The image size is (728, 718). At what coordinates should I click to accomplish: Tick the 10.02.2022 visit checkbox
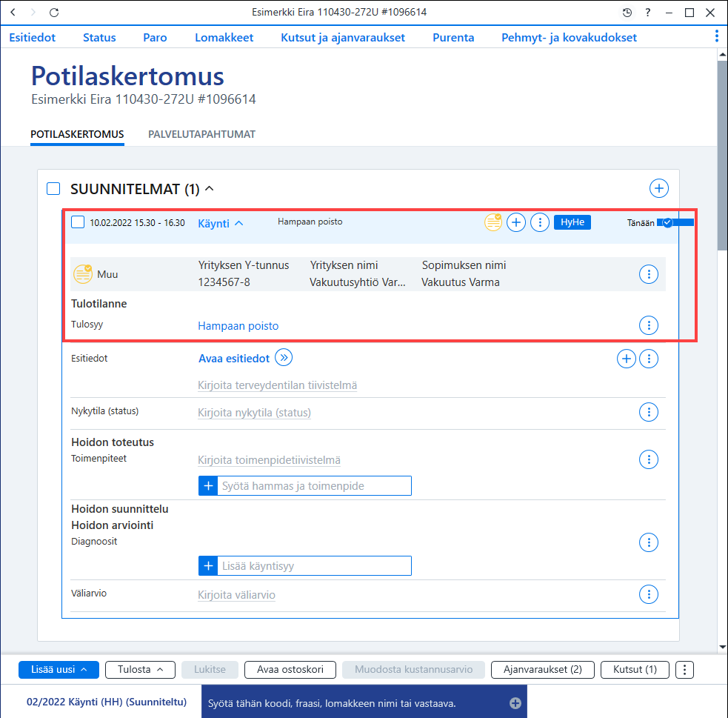tap(78, 222)
